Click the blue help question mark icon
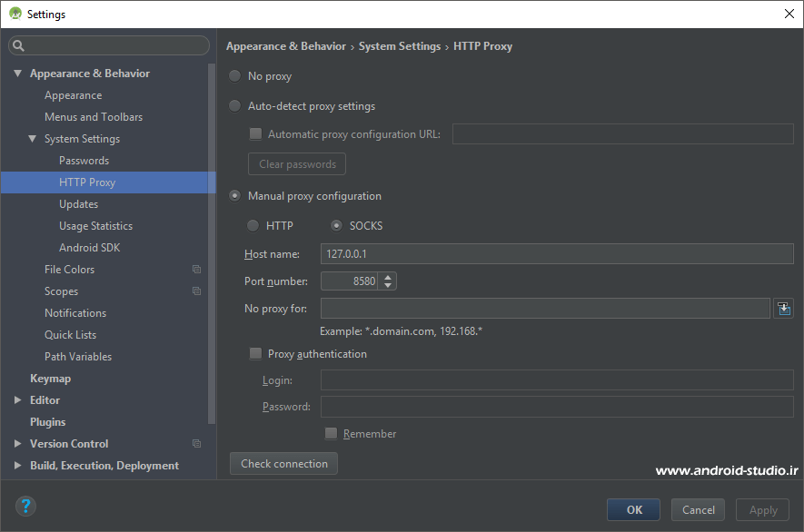804x532 pixels. click(25, 507)
